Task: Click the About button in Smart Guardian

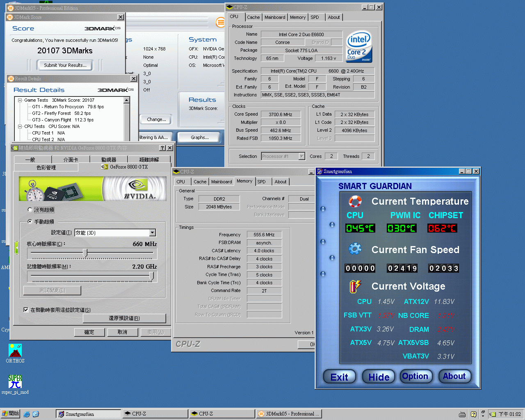Action: 454,376
